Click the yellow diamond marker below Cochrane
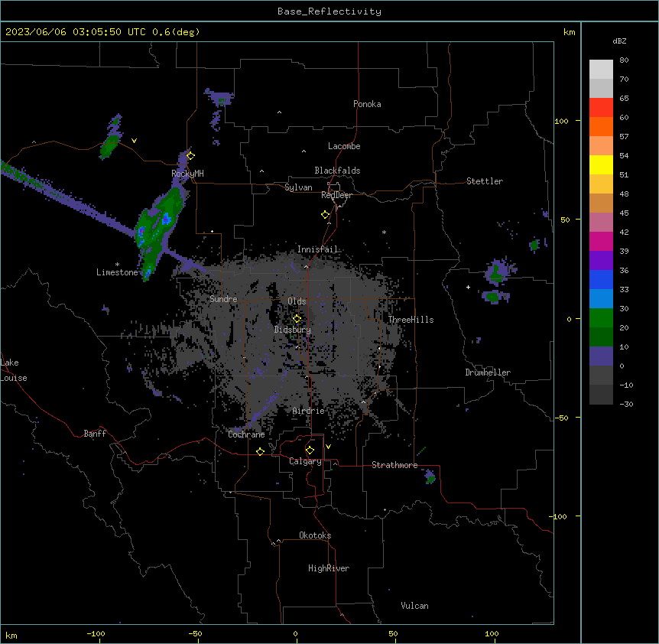659x644 pixels. click(260, 451)
